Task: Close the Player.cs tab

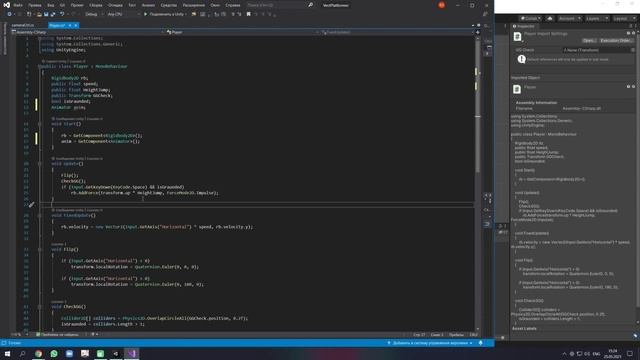Action: point(76,25)
